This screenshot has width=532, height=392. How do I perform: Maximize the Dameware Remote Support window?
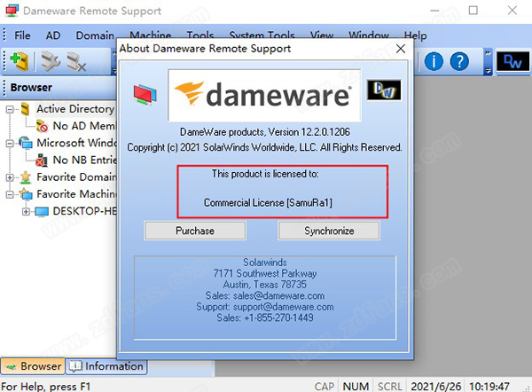tap(473, 11)
